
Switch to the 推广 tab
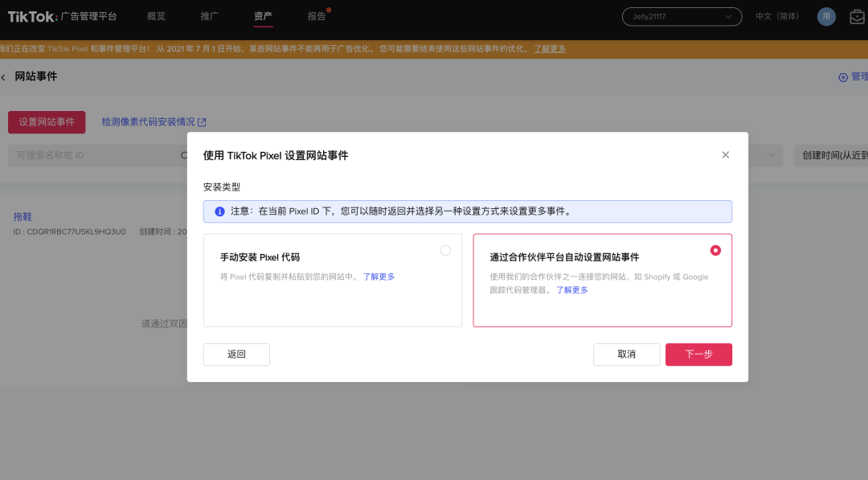coord(210,15)
